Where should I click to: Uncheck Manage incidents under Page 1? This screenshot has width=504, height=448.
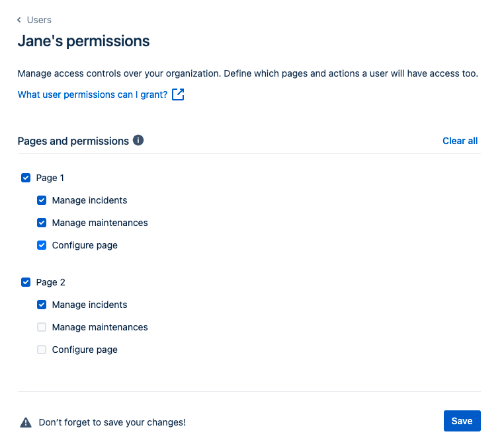(42, 200)
